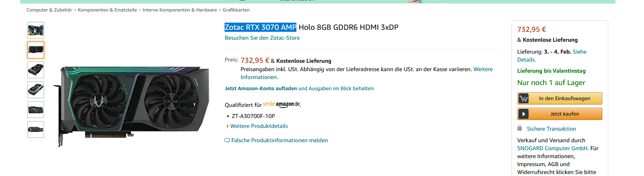Navigate to Interne Komponenten & Hardware breadcrumb
This screenshot has height=176, width=644.
click(x=180, y=10)
